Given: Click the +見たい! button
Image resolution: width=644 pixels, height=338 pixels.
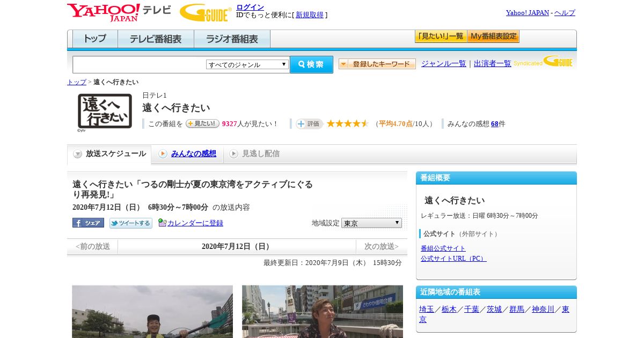Looking at the screenshot, I should tap(202, 123).
